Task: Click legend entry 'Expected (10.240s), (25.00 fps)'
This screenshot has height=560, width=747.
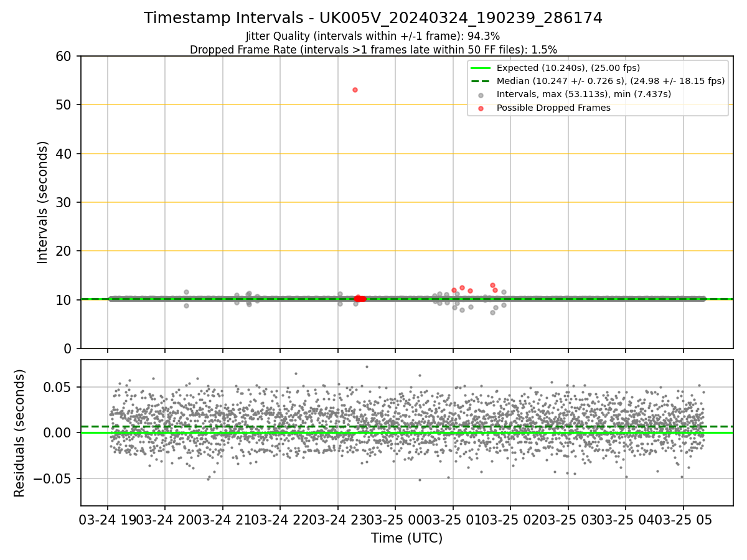Action: coord(568,68)
